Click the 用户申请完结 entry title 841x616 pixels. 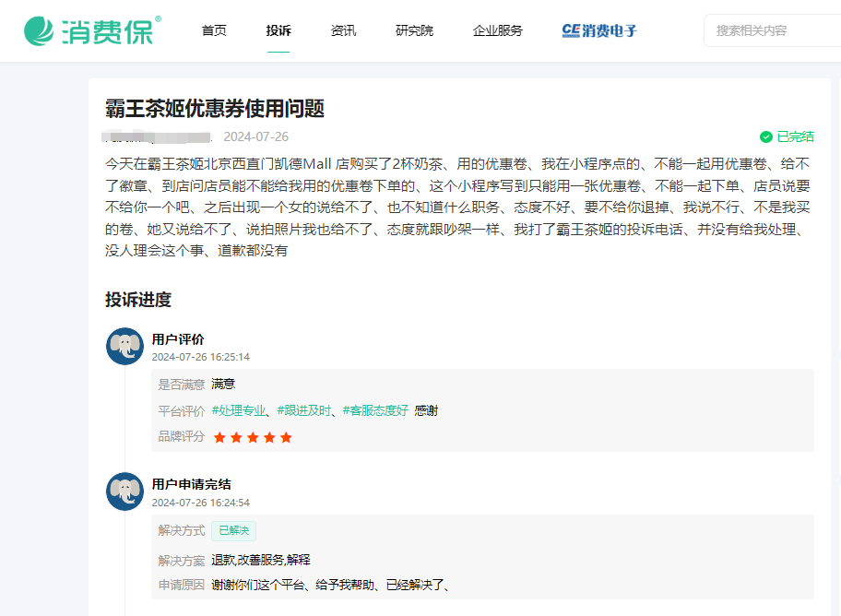click(x=192, y=484)
